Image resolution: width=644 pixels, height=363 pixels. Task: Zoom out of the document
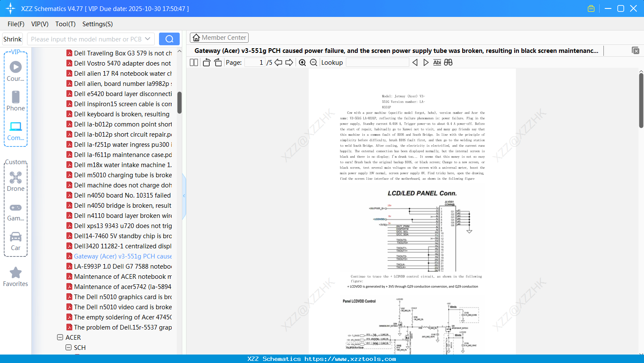pyautogui.click(x=313, y=62)
